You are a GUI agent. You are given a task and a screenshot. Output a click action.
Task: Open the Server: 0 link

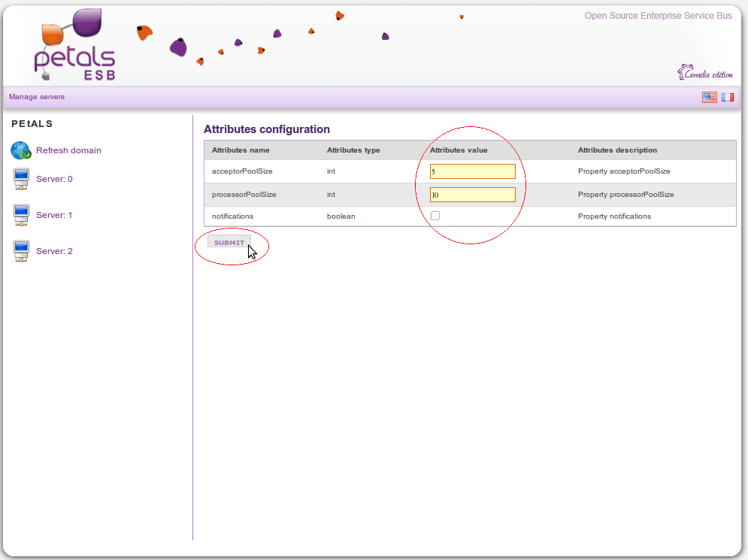pyautogui.click(x=54, y=179)
